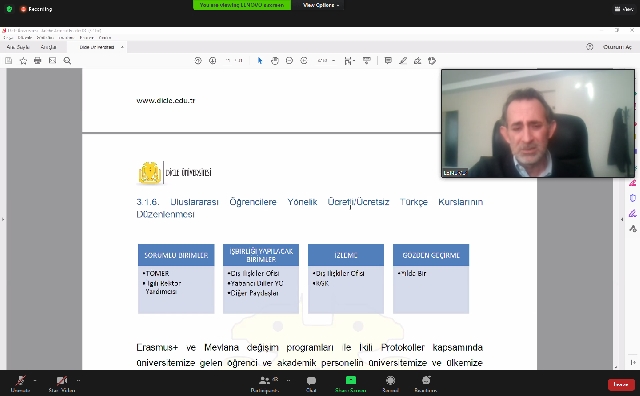Click the help question mark icon

point(589,47)
